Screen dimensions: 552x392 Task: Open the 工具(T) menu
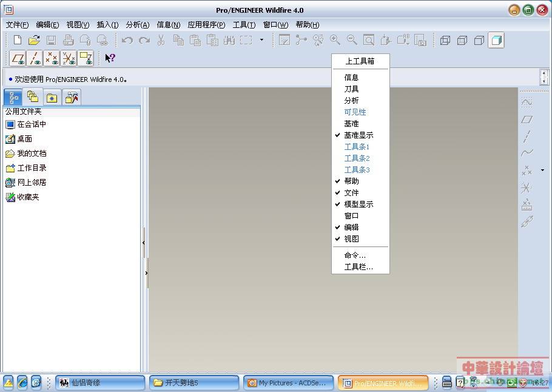coord(244,25)
